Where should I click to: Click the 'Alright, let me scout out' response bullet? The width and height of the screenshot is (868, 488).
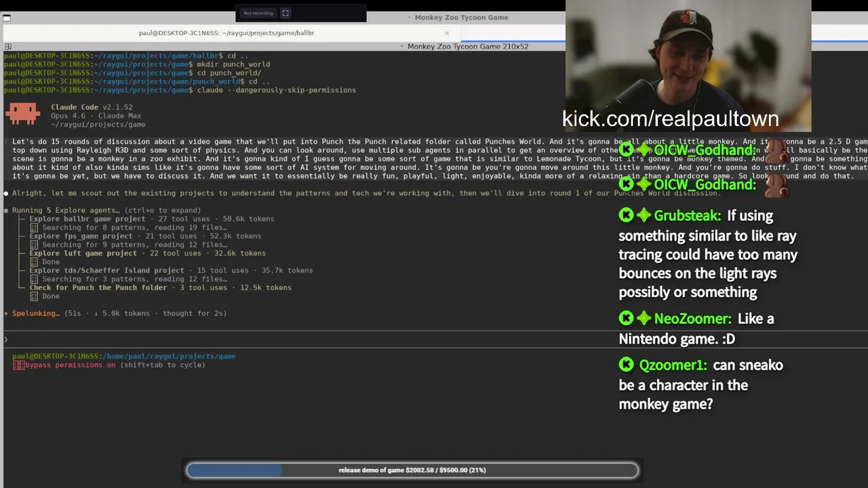pos(6,193)
